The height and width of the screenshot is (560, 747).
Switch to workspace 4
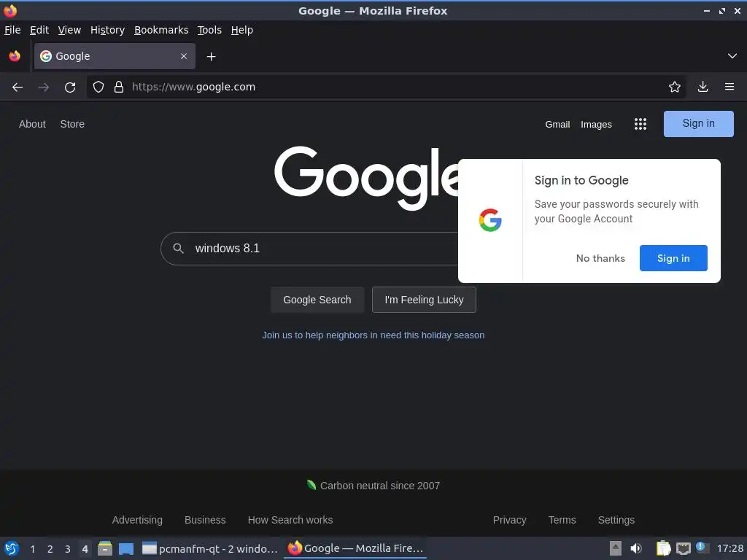coord(85,549)
